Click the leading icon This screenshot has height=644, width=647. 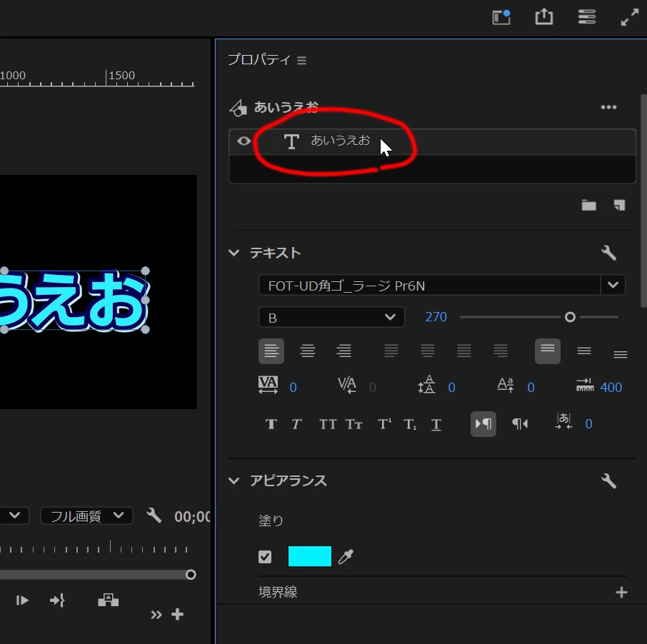click(x=426, y=385)
